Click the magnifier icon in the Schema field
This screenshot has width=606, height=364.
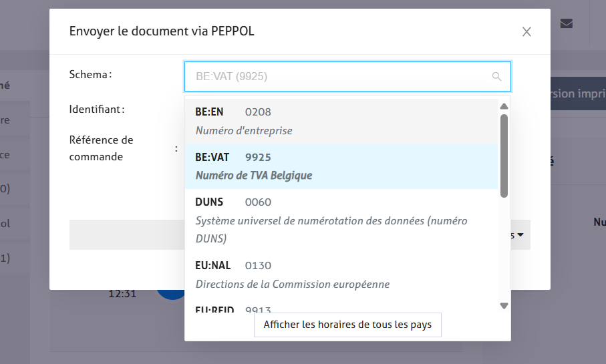tap(496, 77)
